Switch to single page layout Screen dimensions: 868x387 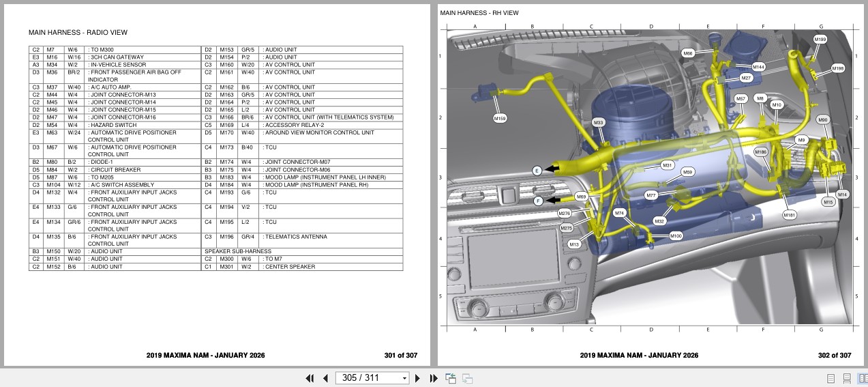point(830,378)
